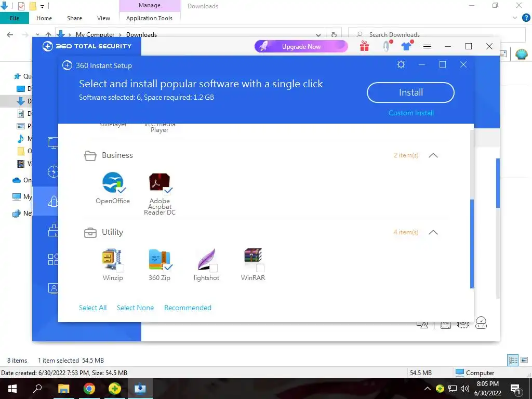Click the Windows Start button
Viewport: 532px width, 399px height.
tap(12, 389)
